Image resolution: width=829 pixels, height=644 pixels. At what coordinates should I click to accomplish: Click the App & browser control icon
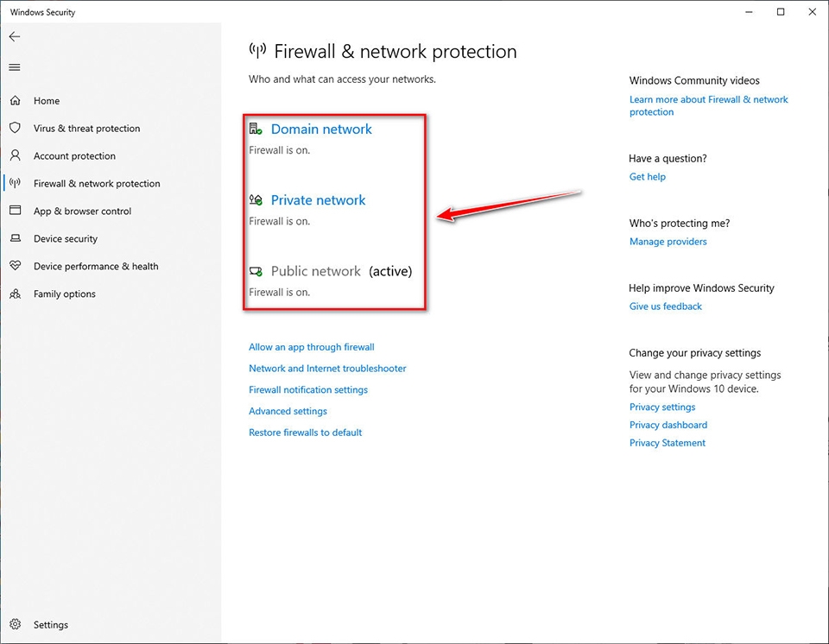(17, 211)
